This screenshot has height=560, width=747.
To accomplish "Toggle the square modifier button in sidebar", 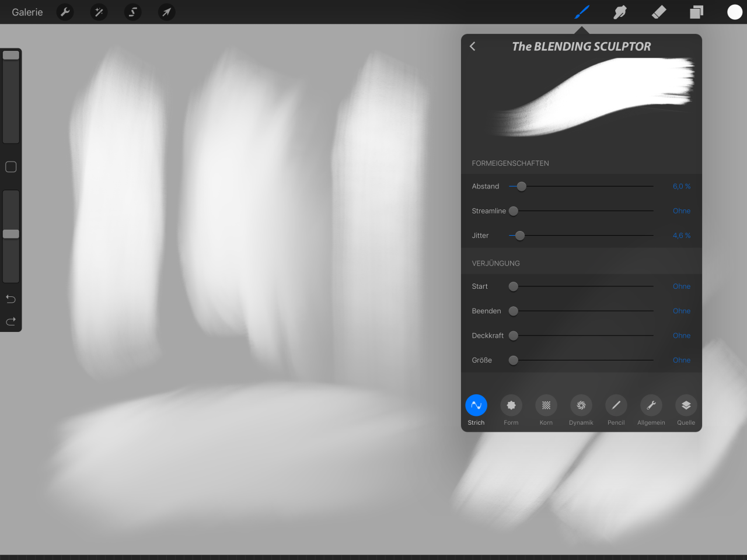I will point(11,167).
